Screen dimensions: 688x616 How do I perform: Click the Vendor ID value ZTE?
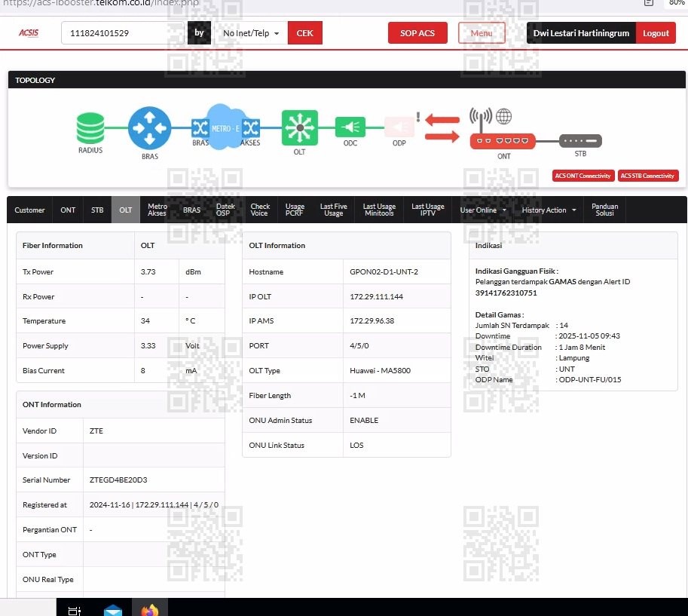[x=96, y=431]
